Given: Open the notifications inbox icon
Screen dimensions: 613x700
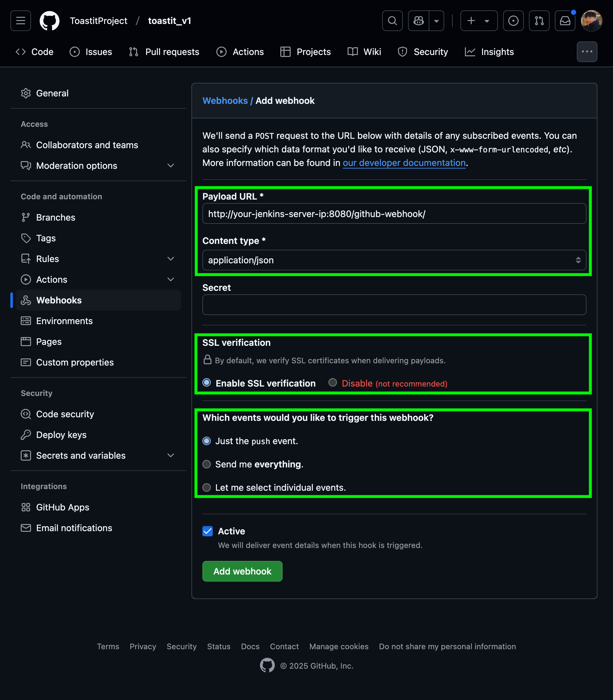Looking at the screenshot, I should (x=565, y=21).
